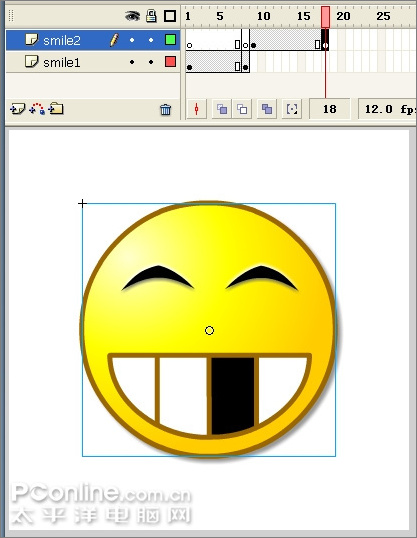The width and height of the screenshot is (417, 538).
Task: Toggle visibility dot of smile1 layer
Action: coord(132,62)
